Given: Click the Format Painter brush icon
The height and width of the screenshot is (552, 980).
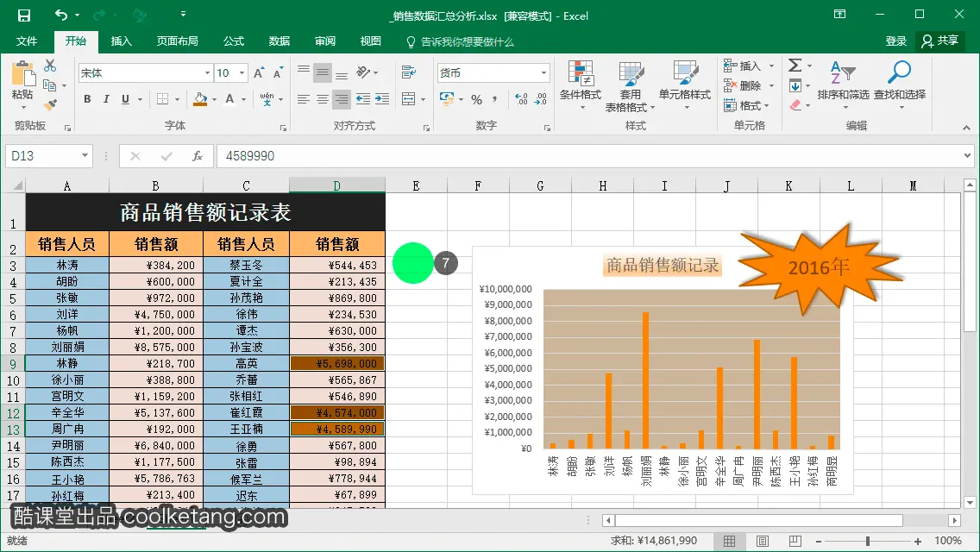Looking at the screenshot, I should [50, 105].
